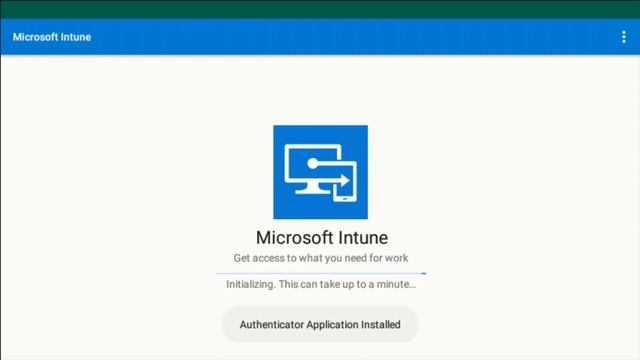Click the Microsoft Intune logo icon
The image size is (640, 360).
tap(320, 172)
